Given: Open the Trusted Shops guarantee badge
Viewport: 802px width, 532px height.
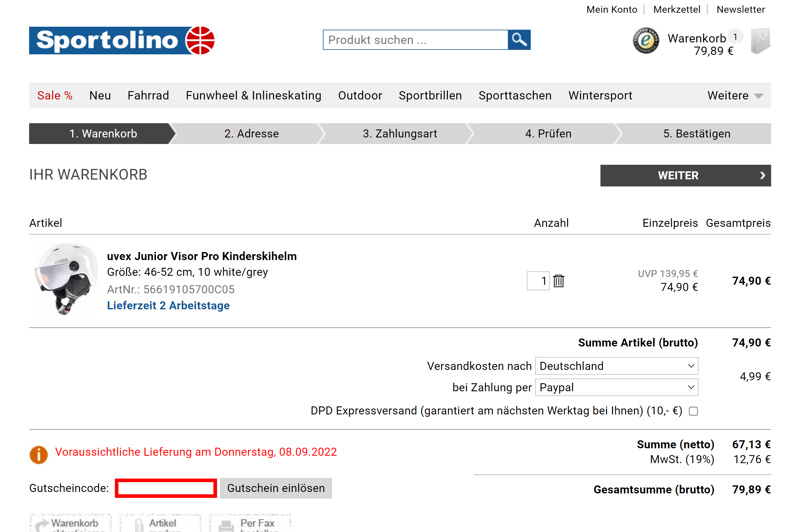Looking at the screenshot, I should 646,41.
